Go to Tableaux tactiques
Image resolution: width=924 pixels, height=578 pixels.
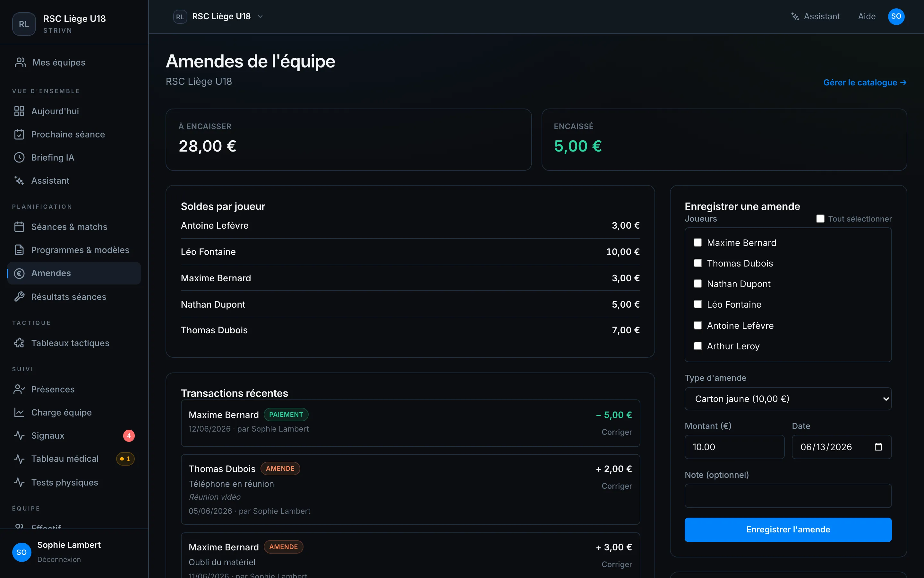click(74, 343)
